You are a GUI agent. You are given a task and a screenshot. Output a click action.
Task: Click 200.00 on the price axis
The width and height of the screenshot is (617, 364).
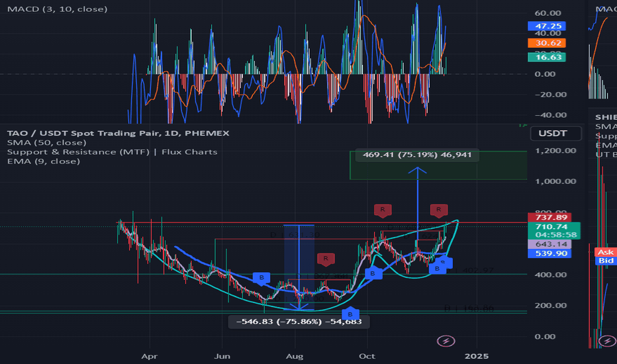coord(551,305)
